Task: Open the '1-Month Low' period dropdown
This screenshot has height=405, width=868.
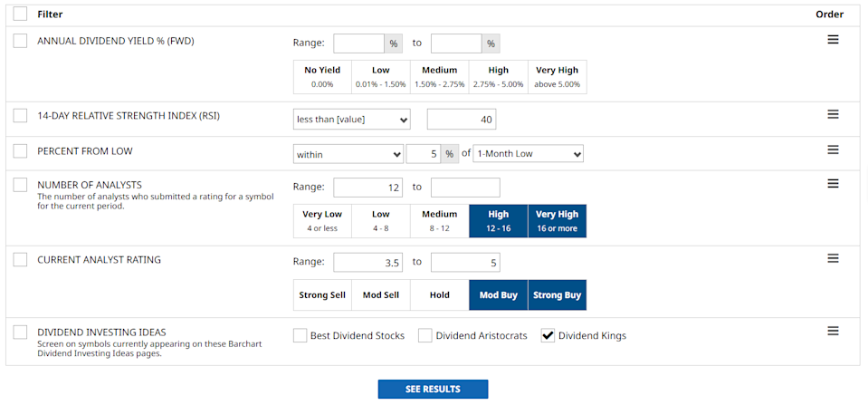Action: pyautogui.click(x=529, y=154)
